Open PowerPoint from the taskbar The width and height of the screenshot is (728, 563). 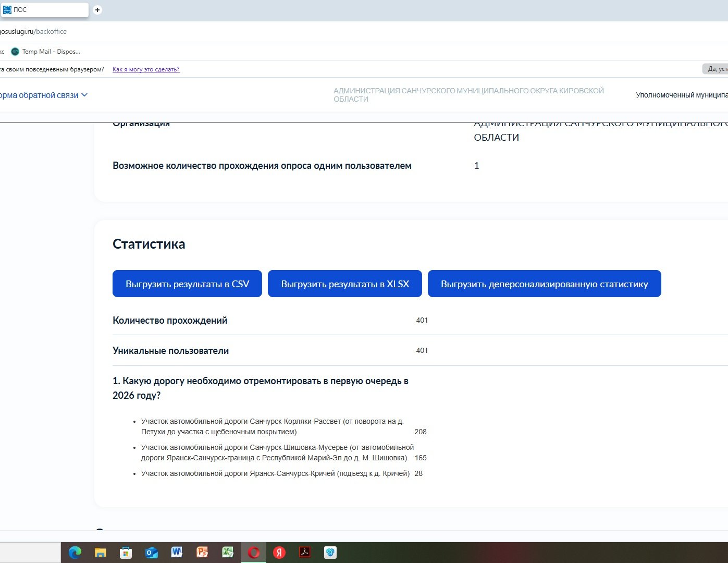tap(203, 553)
